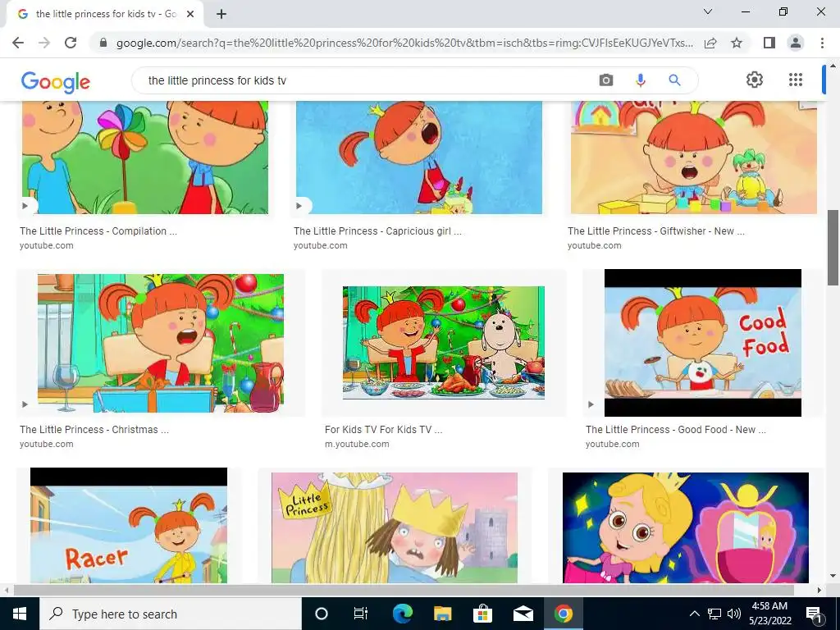Click the forward navigation arrow
The width and height of the screenshot is (840, 630).
tap(44, 43)
